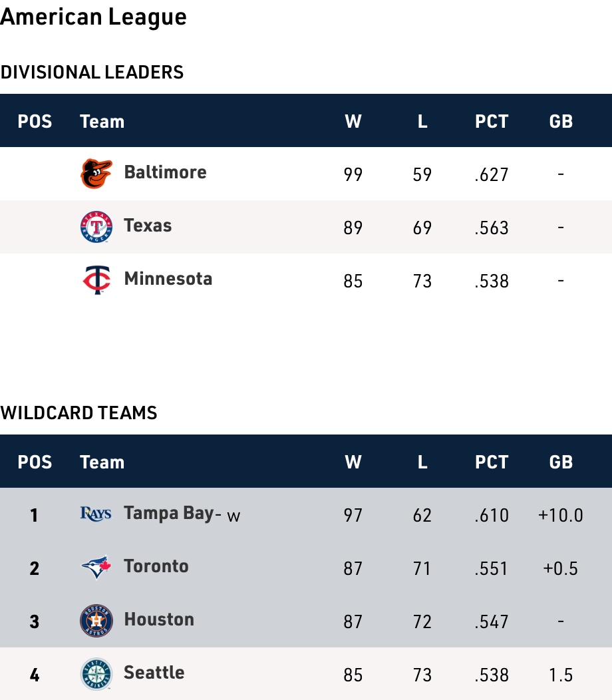Screen dimensions: 612x700
Task: Open the Texas team link
Action: pos(148,226)
